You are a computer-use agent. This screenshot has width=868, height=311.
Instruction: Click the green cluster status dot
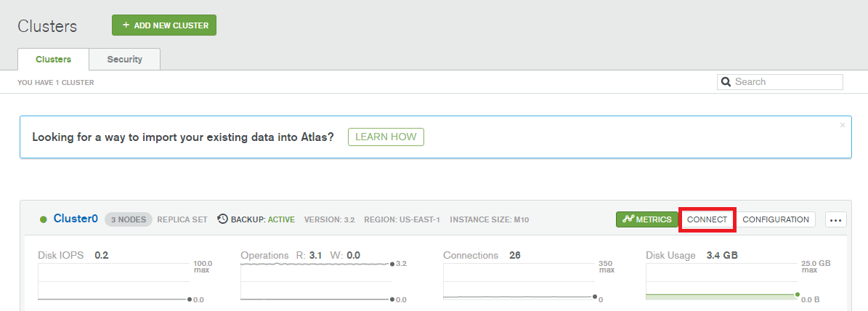44,219
